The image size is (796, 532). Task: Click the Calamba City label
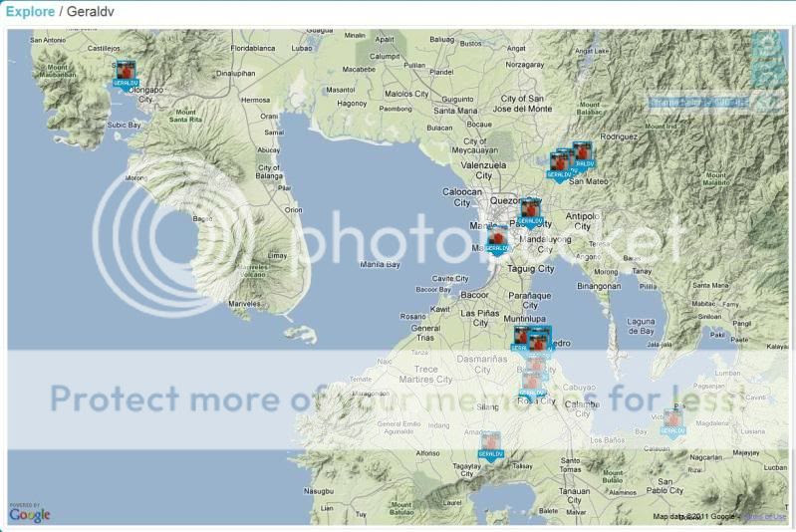[x=582, y=409]
